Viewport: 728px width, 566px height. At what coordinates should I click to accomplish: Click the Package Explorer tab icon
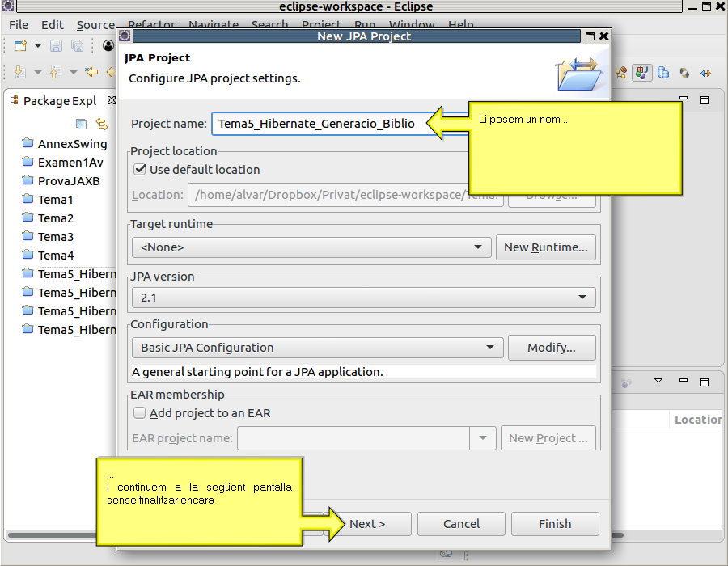click(15, 100)
